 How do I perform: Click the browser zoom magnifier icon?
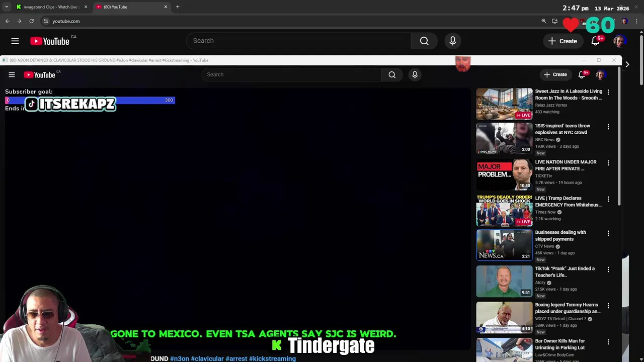pyautogui.click(x=544, y=21)
